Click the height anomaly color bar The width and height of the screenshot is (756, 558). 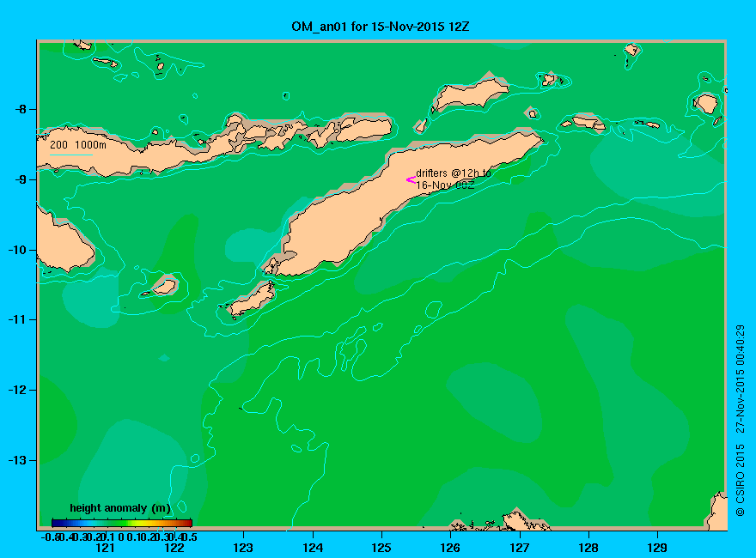coord(122,523)
